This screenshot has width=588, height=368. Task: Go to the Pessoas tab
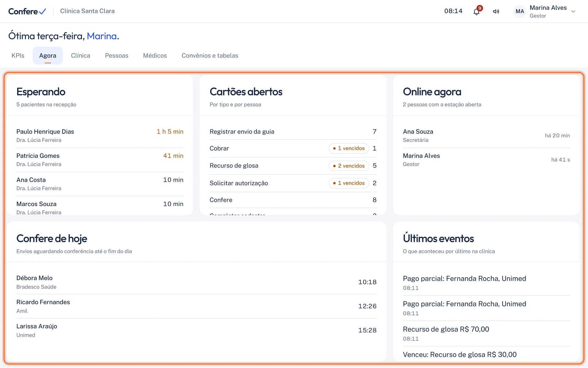(x=117, y=56)
